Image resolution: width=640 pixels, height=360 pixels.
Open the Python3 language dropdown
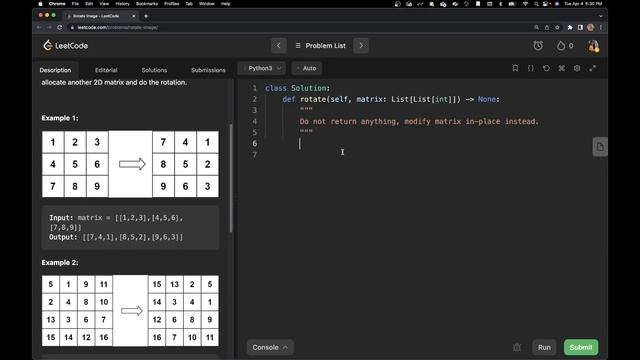coord(262,68)
